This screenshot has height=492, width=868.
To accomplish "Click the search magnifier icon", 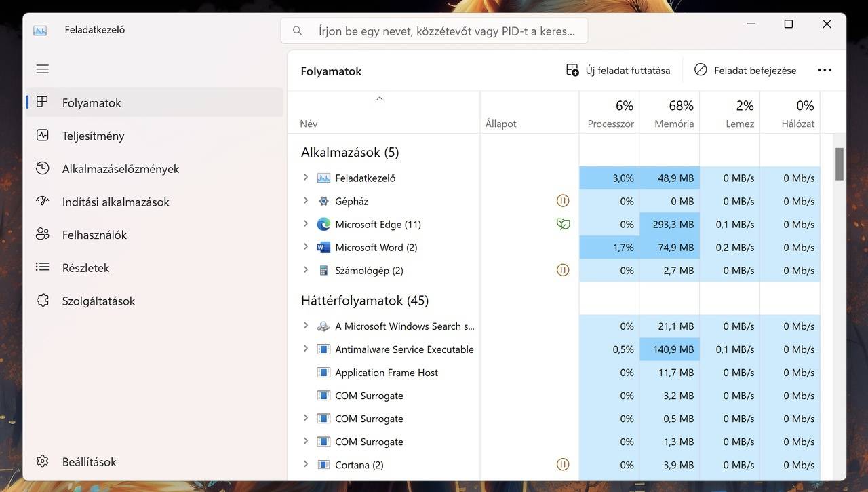I will (x=297, y=31).
